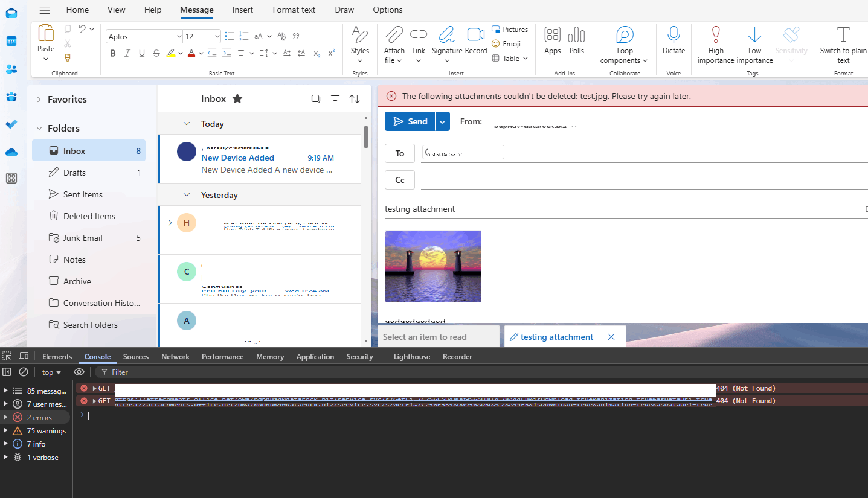Insert Pictures into the message
Screen dimensions: 868x498
click(x=510, y=29)
